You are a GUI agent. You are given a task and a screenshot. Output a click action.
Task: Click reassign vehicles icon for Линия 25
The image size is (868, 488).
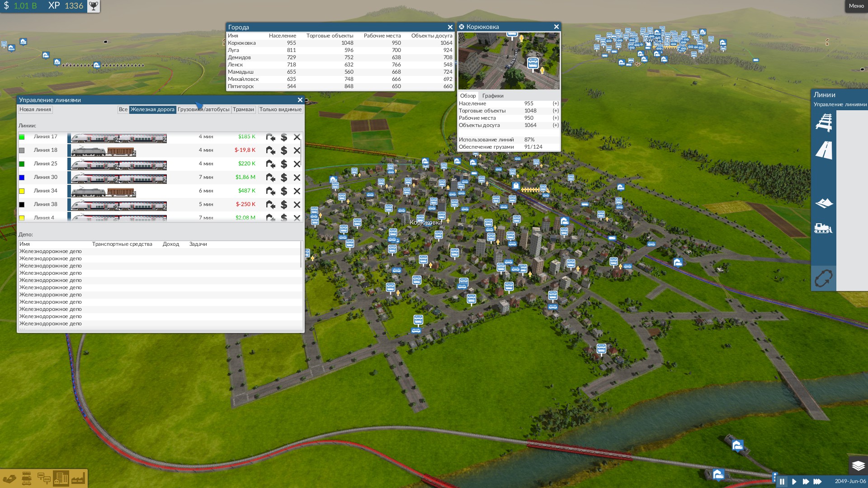click(x=270, y=164)
